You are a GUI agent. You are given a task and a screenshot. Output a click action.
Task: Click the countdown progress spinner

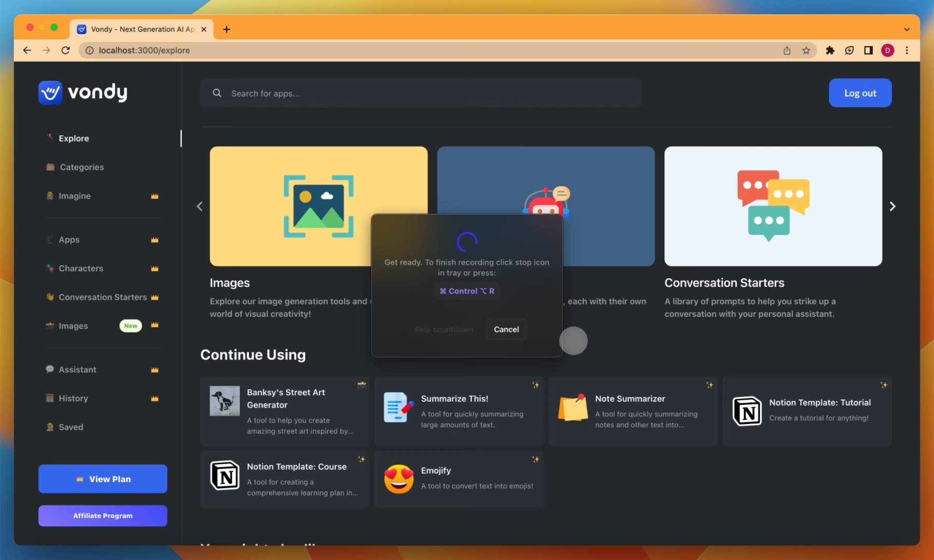466,242
